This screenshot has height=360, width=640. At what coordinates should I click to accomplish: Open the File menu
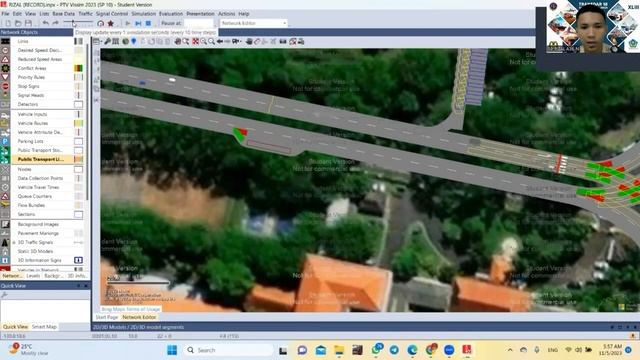click(x=5, y=14)
